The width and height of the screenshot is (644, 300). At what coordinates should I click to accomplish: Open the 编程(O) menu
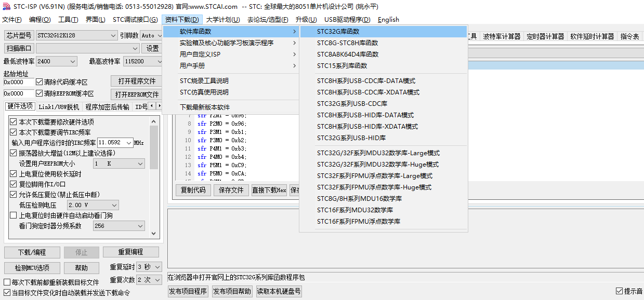coord(40,20)
